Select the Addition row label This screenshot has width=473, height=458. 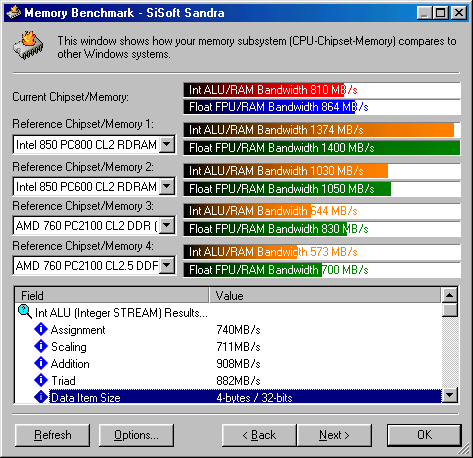[x=70, y=364]
